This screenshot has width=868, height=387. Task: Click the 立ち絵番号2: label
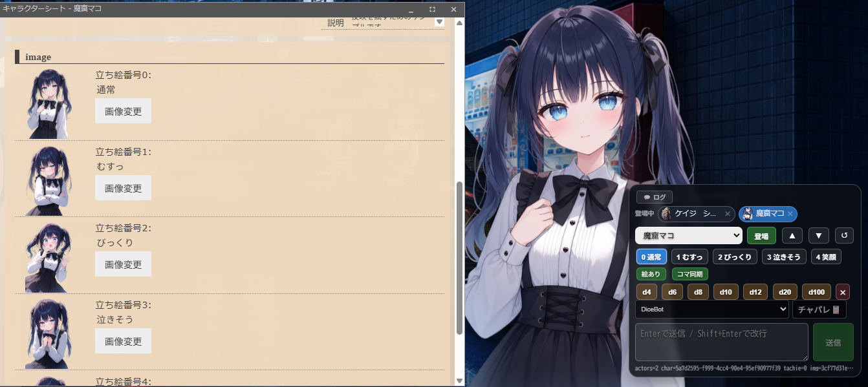click(123, 228)
